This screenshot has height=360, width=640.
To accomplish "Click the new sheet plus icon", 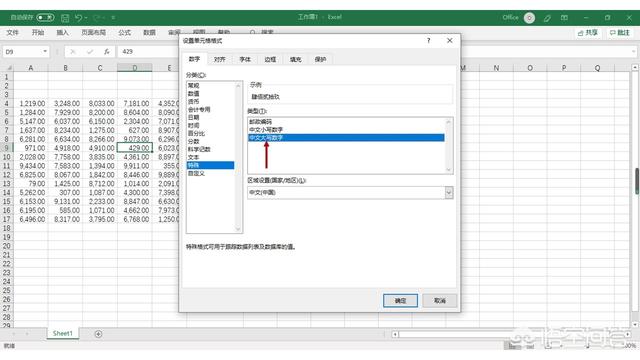I will [x=98, y=334].
